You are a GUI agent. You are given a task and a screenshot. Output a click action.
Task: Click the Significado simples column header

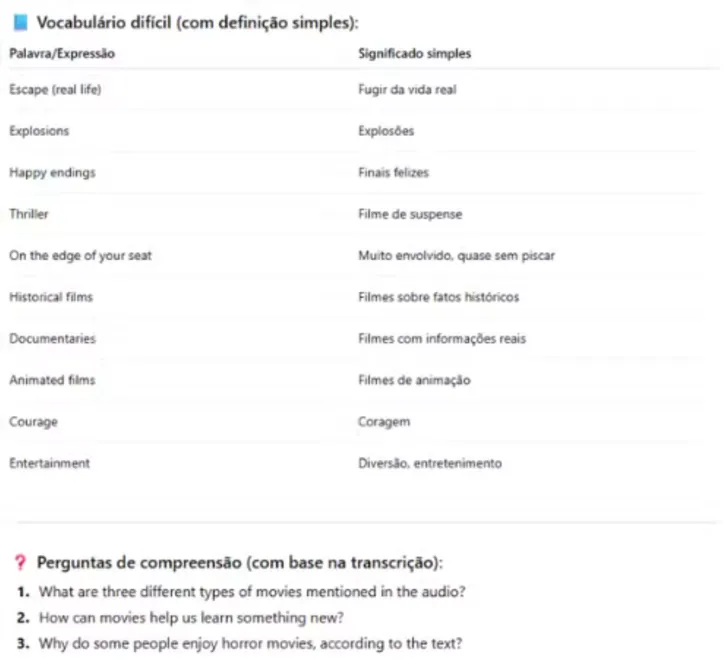coord(414,54)
